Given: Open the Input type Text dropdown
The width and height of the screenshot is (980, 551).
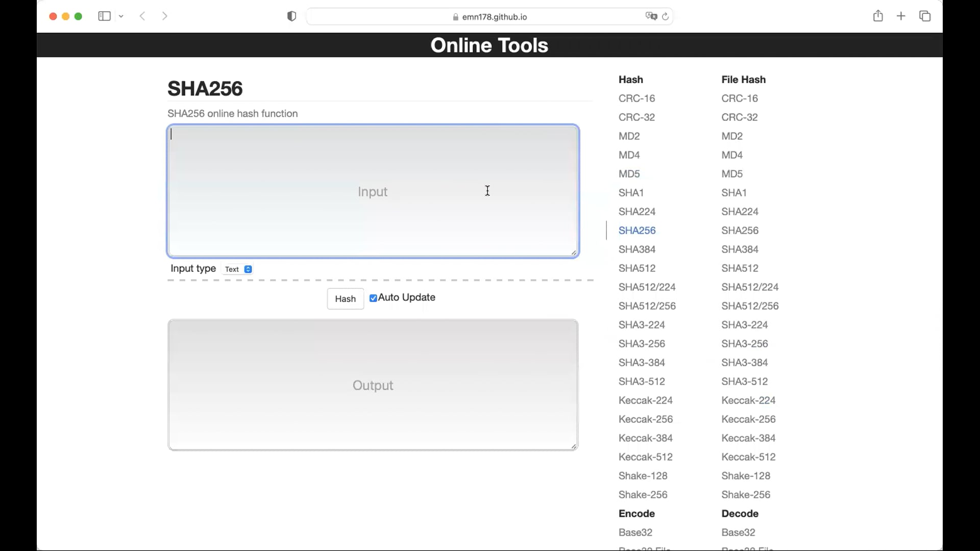Looking at the screenshot, I should [x=238, y=269].
